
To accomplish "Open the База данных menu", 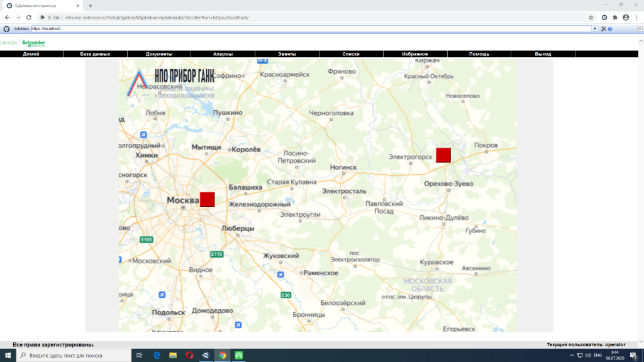I will tap(95, 54).
